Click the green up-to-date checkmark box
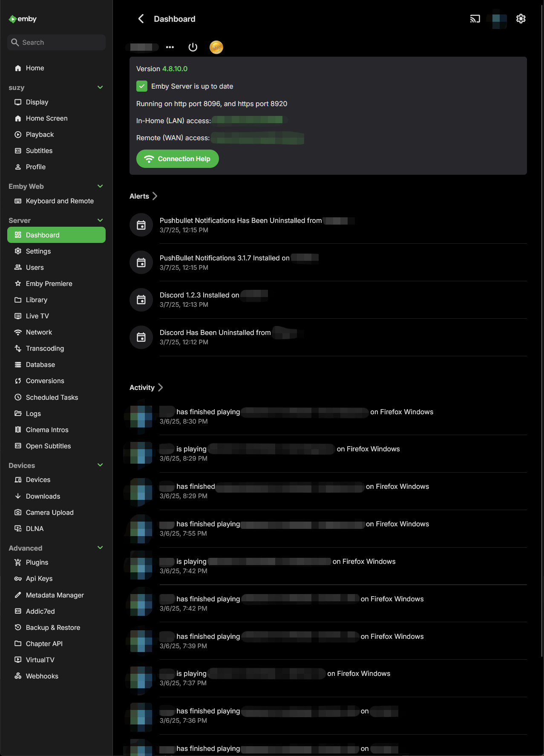 142,86
